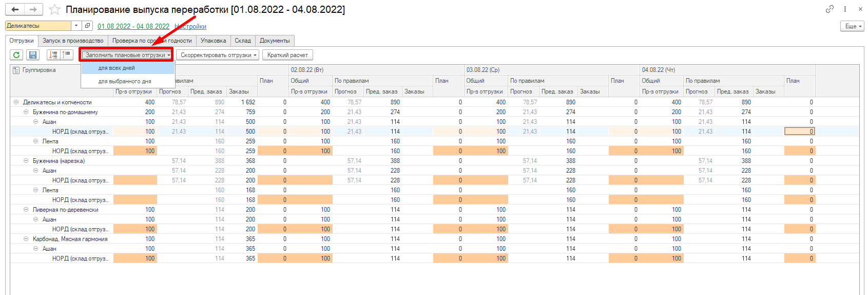Add page to favorites with star
The height and width of the screenshot is (295, 868).
[54, 10]
